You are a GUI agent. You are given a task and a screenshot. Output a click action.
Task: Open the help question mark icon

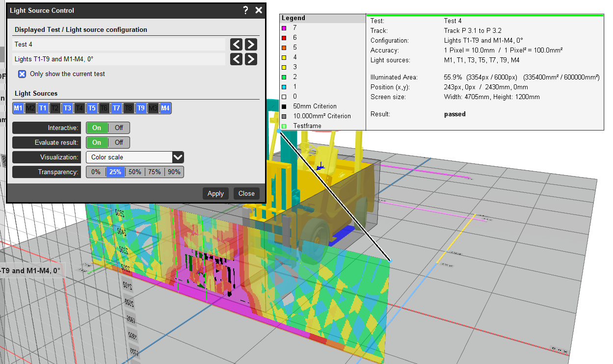245,10
